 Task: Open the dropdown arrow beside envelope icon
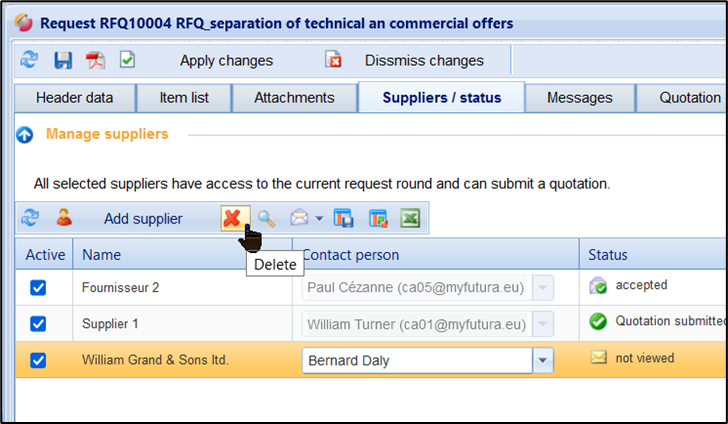point(319,218)
